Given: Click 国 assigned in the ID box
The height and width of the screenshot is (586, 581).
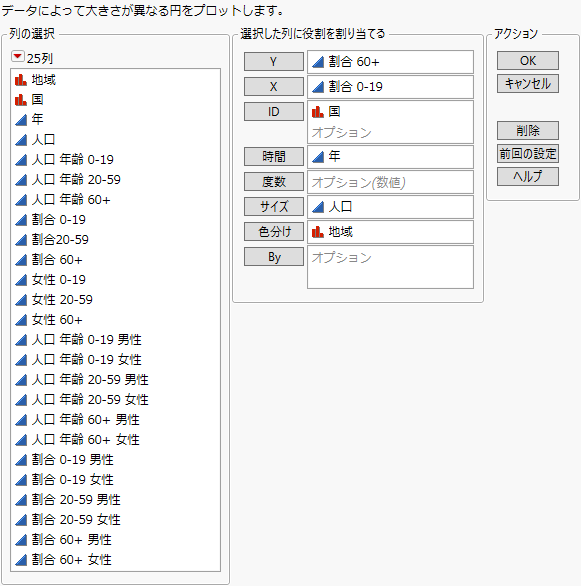Looking at the screenshot, I should pyautogui.click(x=390, y=111).
